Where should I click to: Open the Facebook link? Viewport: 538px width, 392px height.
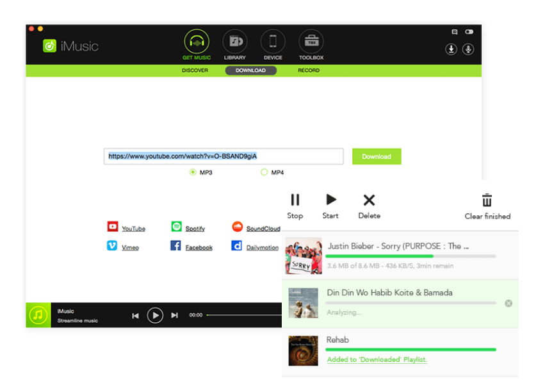(199, 247)
